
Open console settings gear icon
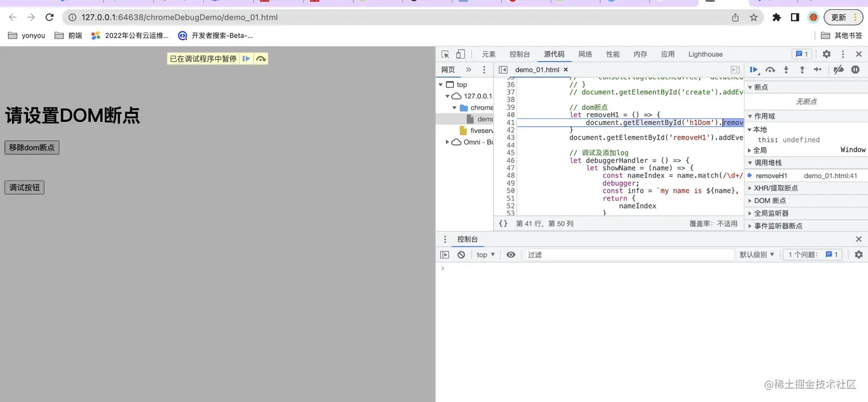click(859, 254)
